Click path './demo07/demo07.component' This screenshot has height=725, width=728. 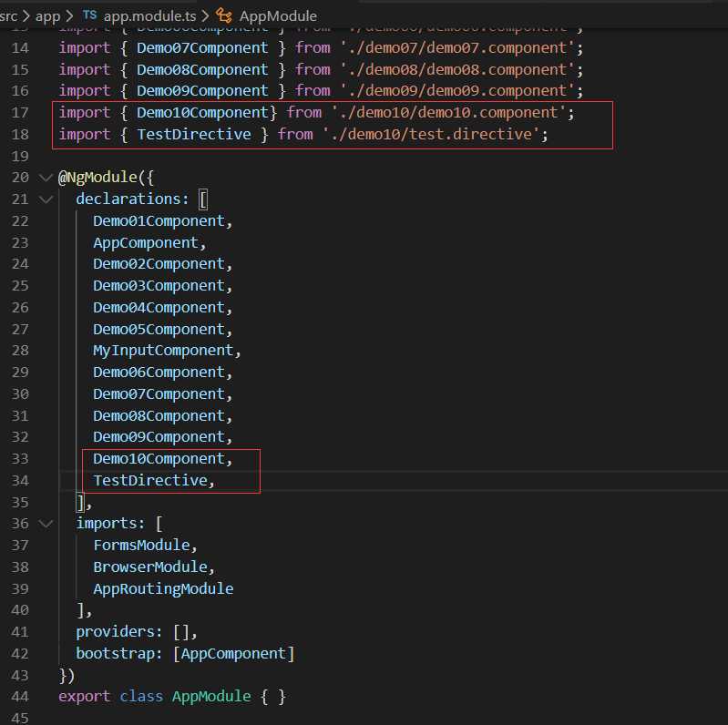(x=457, y=48)
